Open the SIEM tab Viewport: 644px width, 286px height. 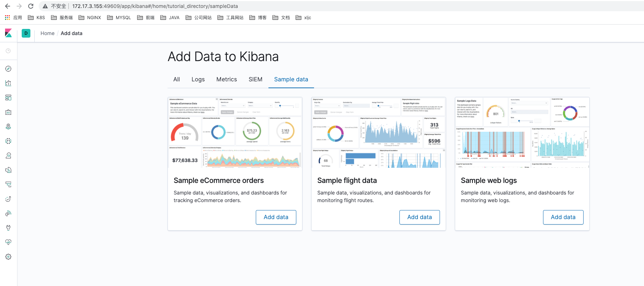coord(255,80)
